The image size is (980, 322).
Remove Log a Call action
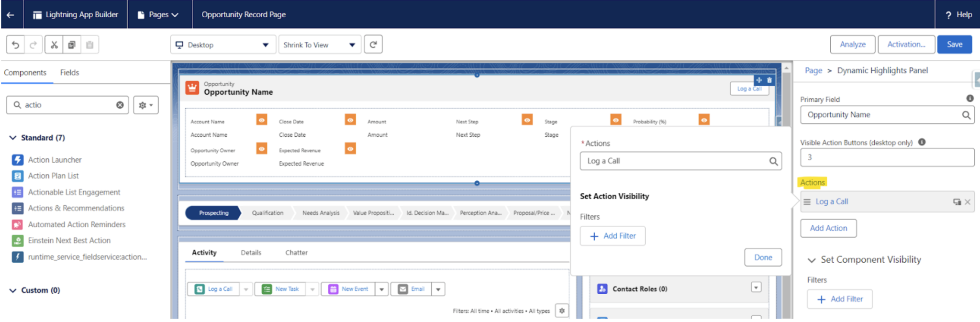click(x=968, y=202)
